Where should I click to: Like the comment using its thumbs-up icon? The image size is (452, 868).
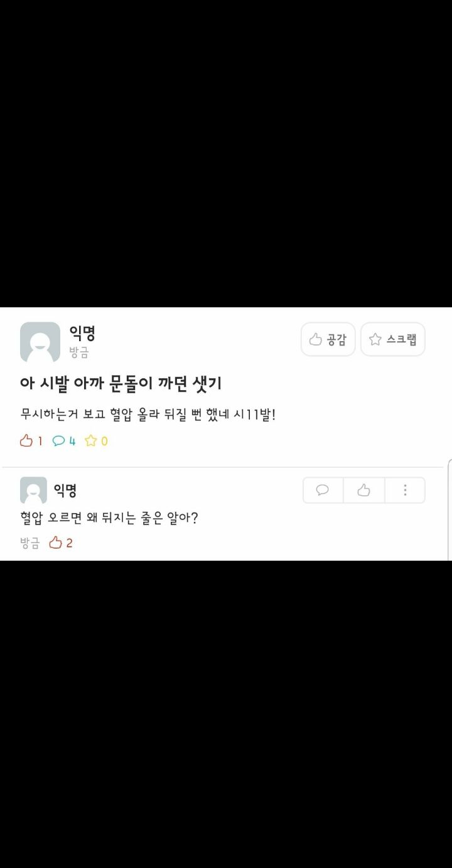(x=364, y=490)
